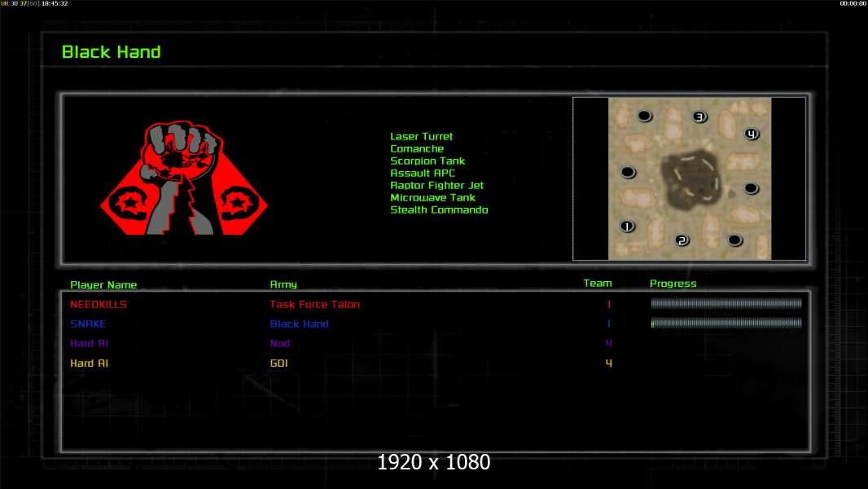Click NEEDKILLS loading progress bar
Viewport: 868px width, 489px height.
(x=726, y=303)
